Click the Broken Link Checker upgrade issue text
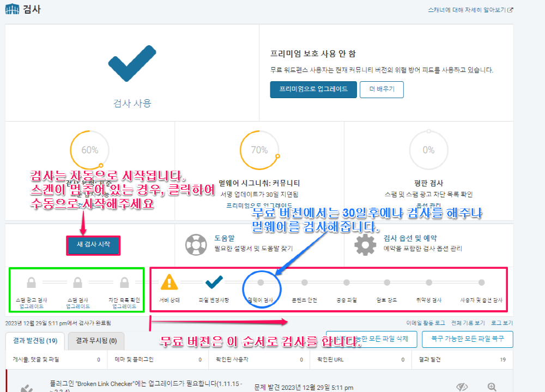 click(x=146, y=387)
